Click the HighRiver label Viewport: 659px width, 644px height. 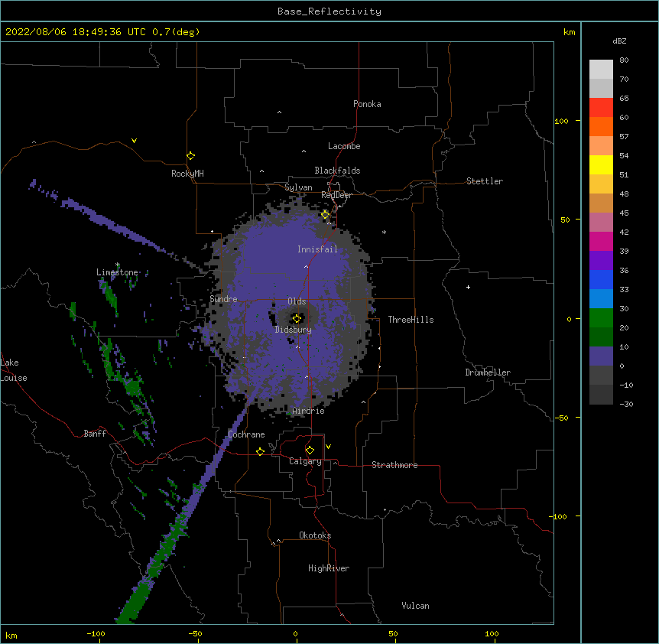click(329, 568)
